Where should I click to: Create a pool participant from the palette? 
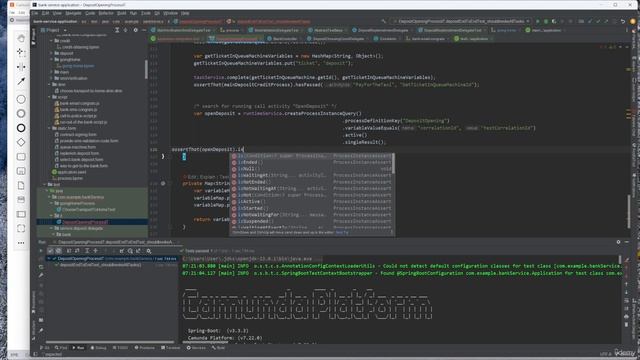point(21,214)
